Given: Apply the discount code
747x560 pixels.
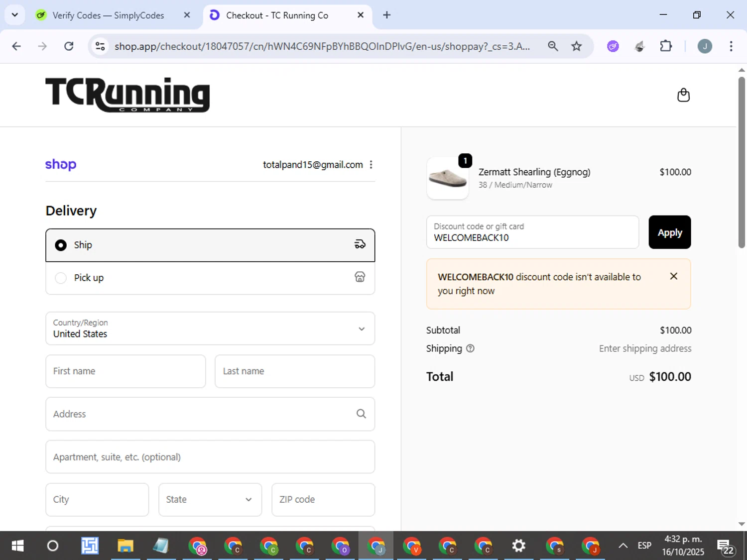Looking at the screenshot, I should coord(670,232).
